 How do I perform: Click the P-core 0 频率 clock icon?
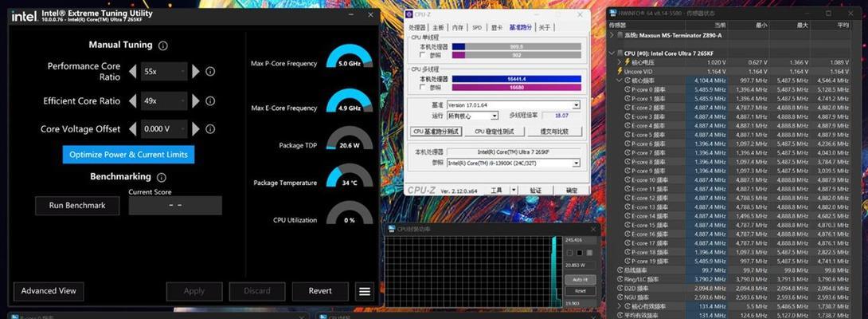point(628,89)
